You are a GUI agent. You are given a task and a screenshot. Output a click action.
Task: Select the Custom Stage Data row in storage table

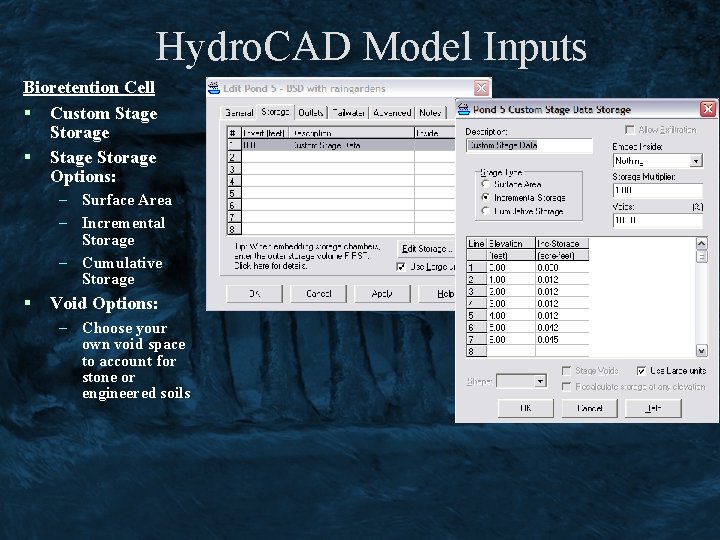(x=341, y=145)
